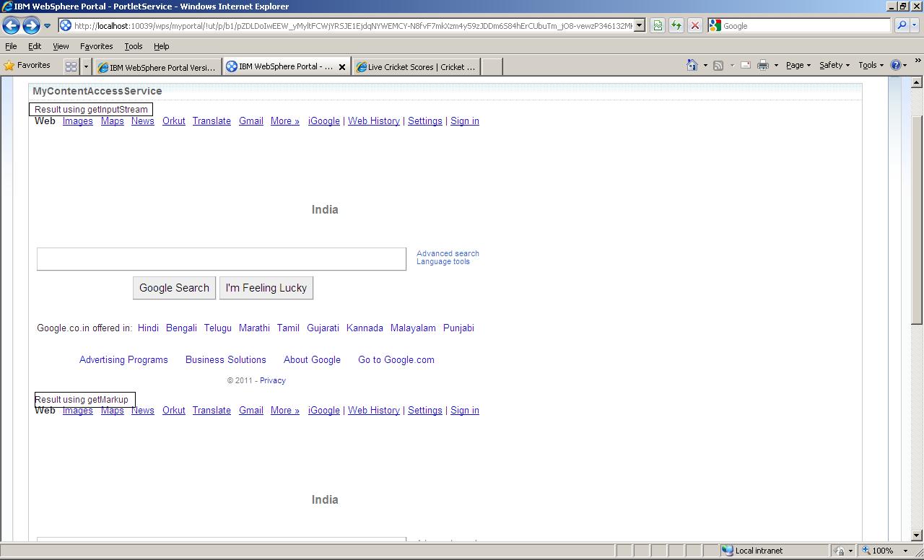Open search provider dropdown arrow
The width and height of the screenshot is (924, 560).
(914, 26)
